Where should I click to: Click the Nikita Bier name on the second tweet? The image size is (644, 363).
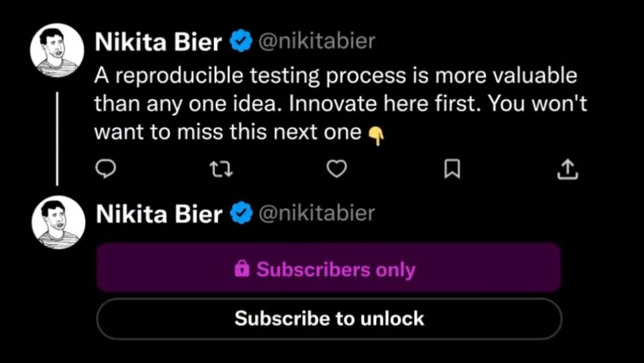pyautogui.click(x=159, y=214)
